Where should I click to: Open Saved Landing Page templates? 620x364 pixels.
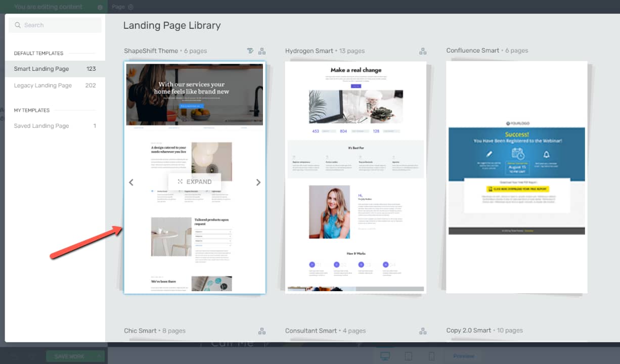click(55, 126)
